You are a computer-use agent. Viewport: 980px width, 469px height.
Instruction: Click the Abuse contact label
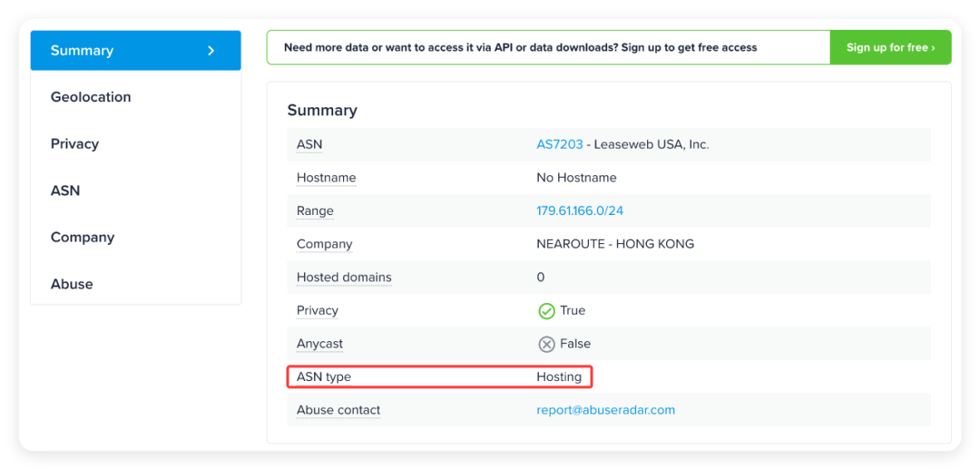point(338,410)
